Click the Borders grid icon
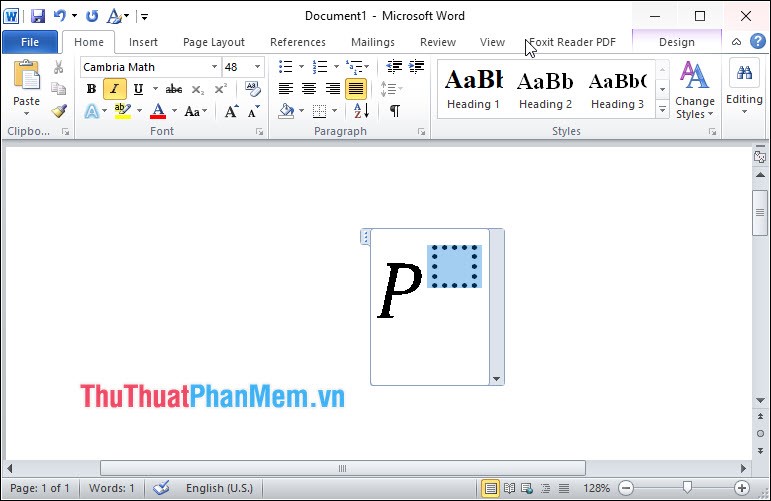The height and width of the screenshot is (501, 771). pyautogui.click(x=320, y=111)
